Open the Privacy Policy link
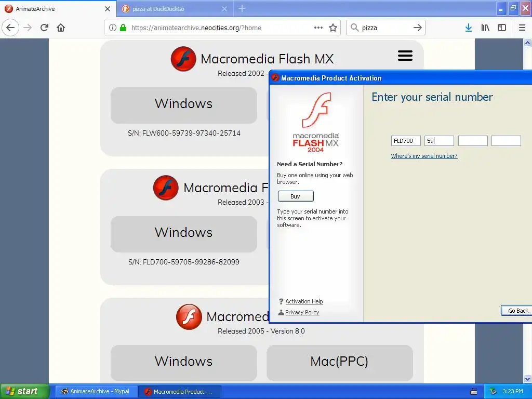The height and width of the screenshot is (399, 532). (x=302, y=312)
